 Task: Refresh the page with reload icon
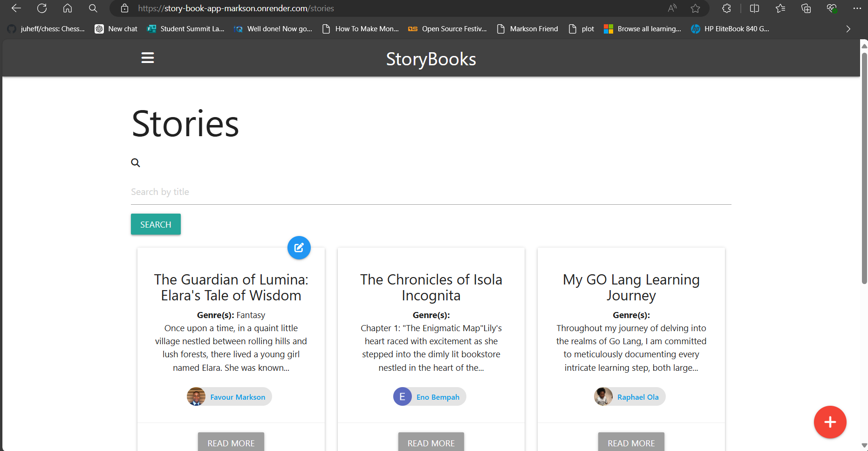coord(42,8)
